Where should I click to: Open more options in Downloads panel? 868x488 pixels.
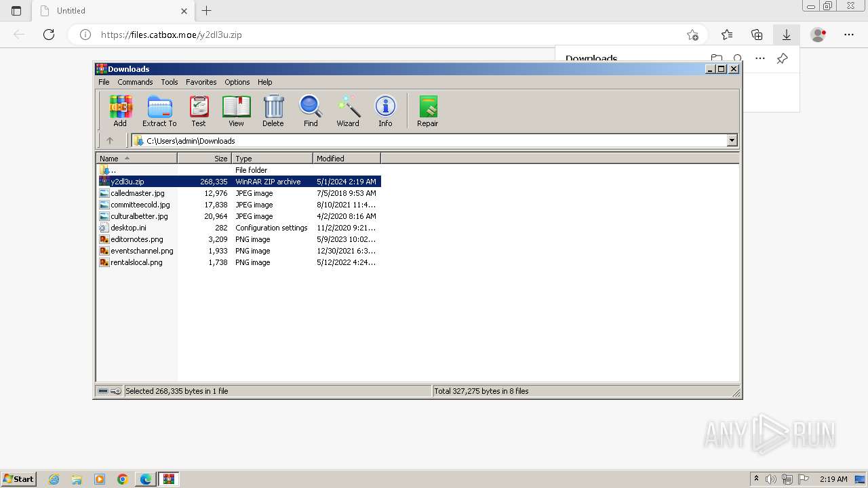(x=760, y=58)
